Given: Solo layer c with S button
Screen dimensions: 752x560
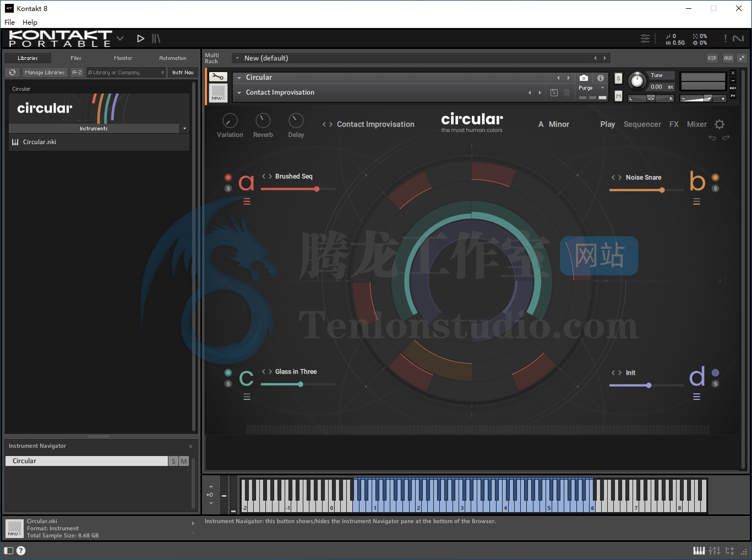Looking at the screenshot, I should 228,383.
